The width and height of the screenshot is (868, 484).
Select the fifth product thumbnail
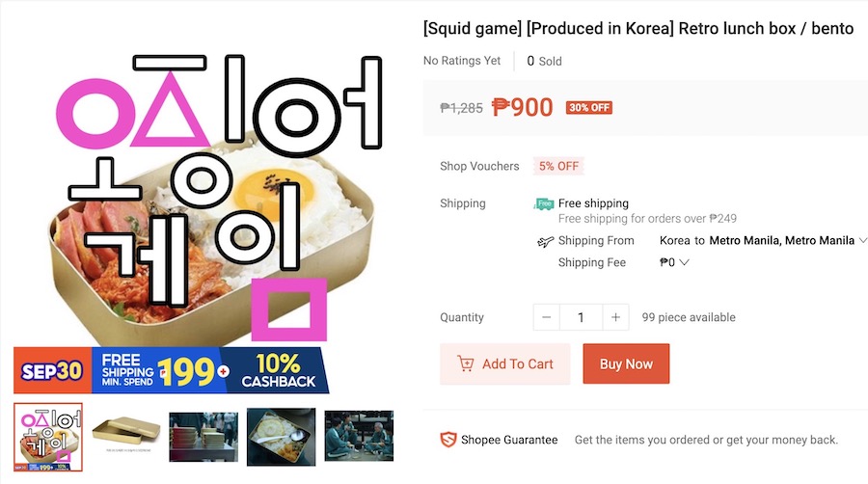(x=358, y=437)
